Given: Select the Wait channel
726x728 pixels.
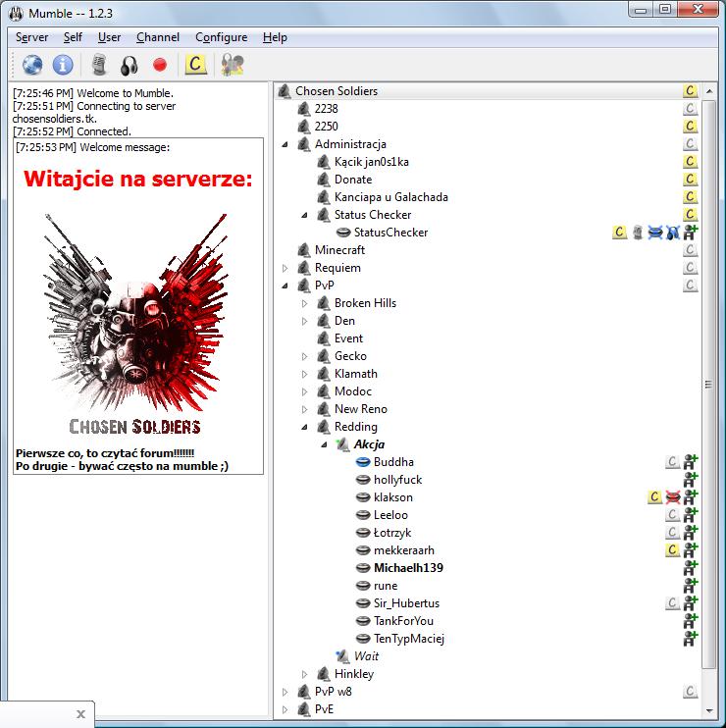Looking at the screenshot, I should pos(366,655).
